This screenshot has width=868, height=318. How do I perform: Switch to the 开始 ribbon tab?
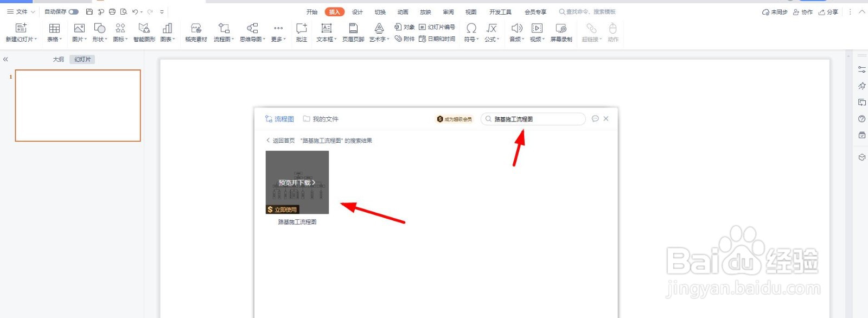click(x=311, y=12)
